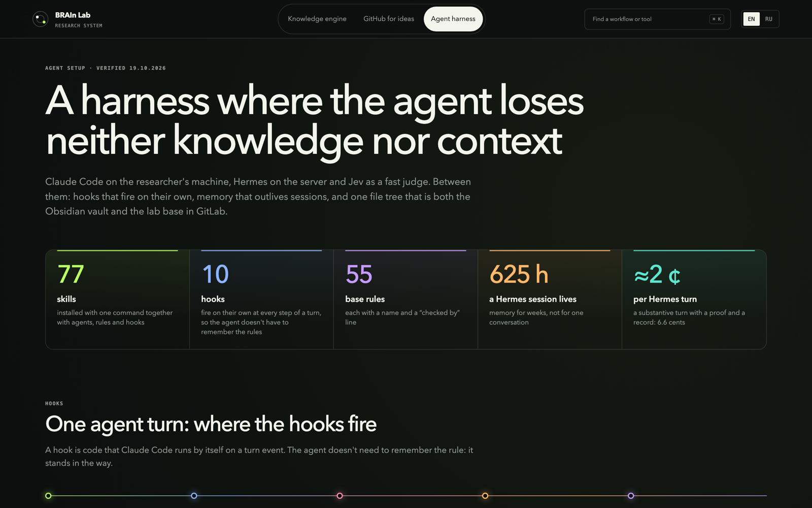Viewport: 812px width, 508px height.
Task: Focus the "Find a workflow or tool" search field
Action: (x=657, y=19)
